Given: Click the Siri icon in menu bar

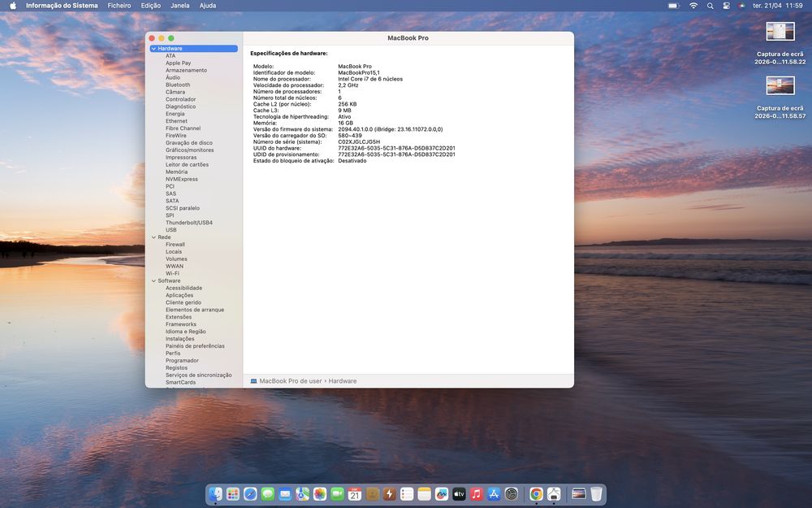Looking at the screenshot, I should (741, 6).
